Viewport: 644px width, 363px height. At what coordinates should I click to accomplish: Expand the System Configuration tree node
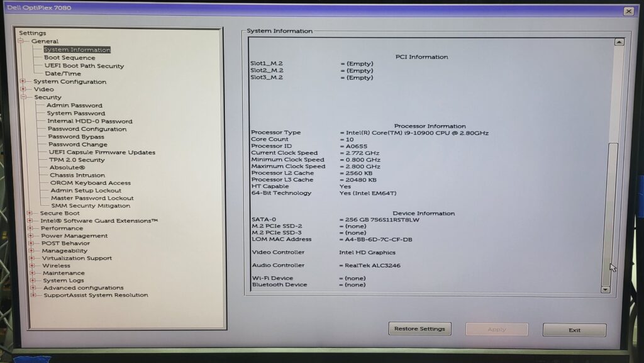[23, 81]
